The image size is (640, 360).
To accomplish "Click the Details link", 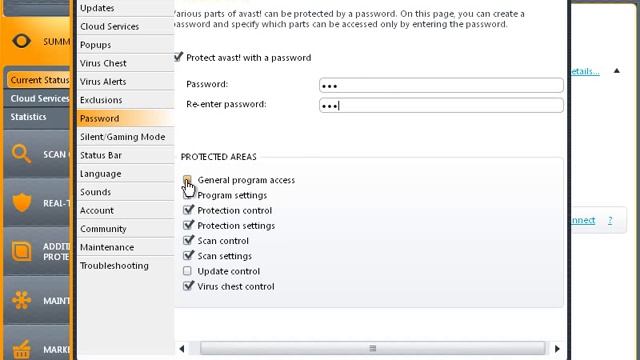I will 585,71.
